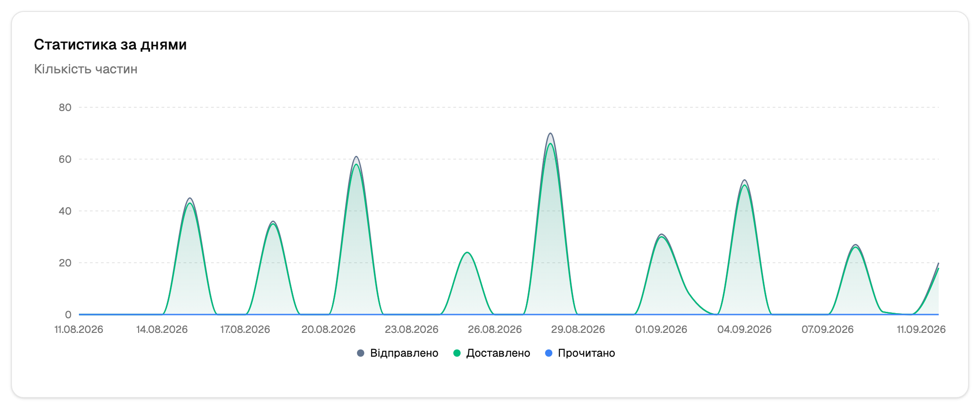Click the x-axis label 04.09.2026
Screen dimensions: 980x409
tap(744, 329)
